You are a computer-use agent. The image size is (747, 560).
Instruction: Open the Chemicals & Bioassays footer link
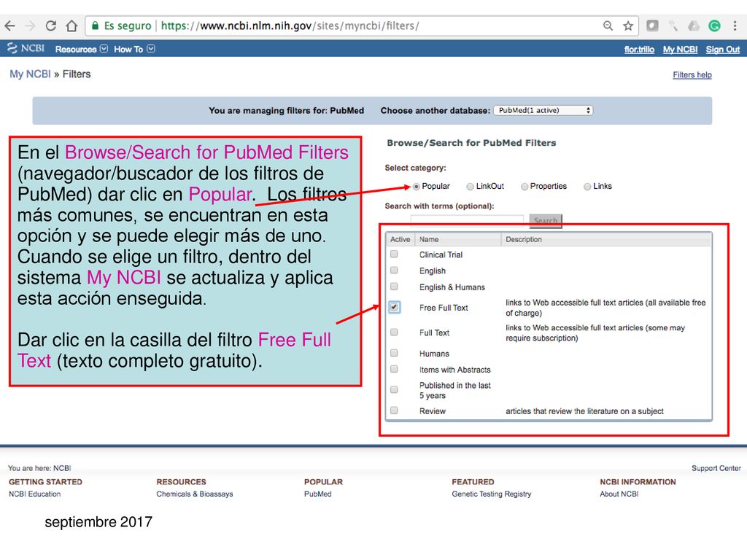tap(194, 494)
